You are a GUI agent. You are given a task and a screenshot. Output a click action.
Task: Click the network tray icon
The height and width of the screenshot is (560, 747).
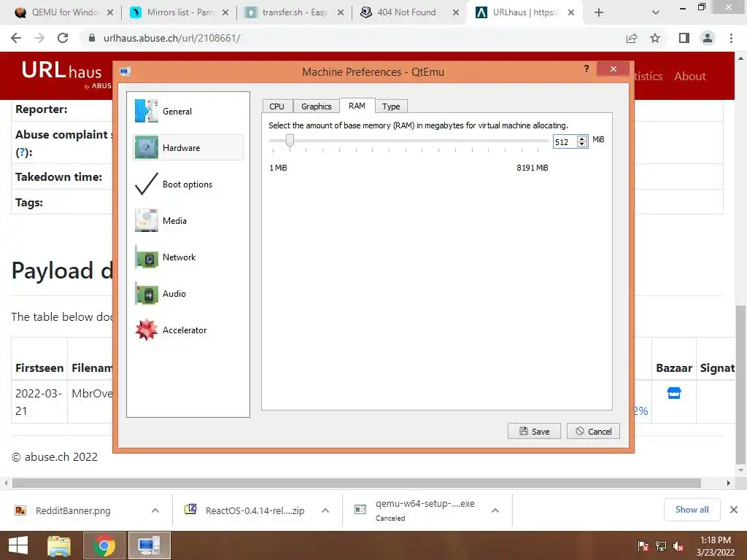click(661, 545)
